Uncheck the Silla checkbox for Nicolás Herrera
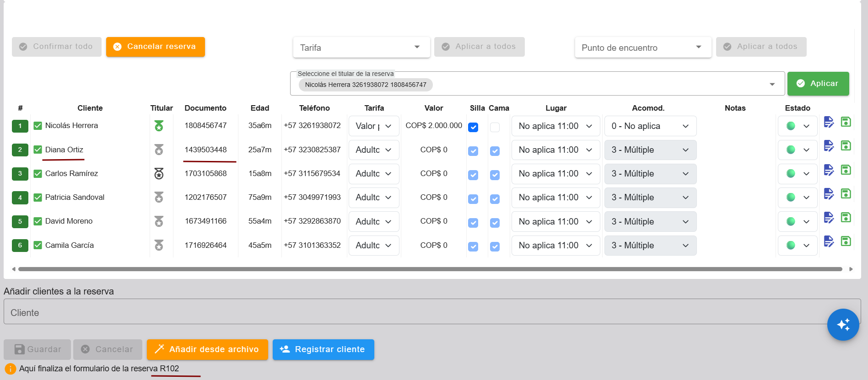The height and width of the screenshot is (380, 868). [x=473, y=127]
